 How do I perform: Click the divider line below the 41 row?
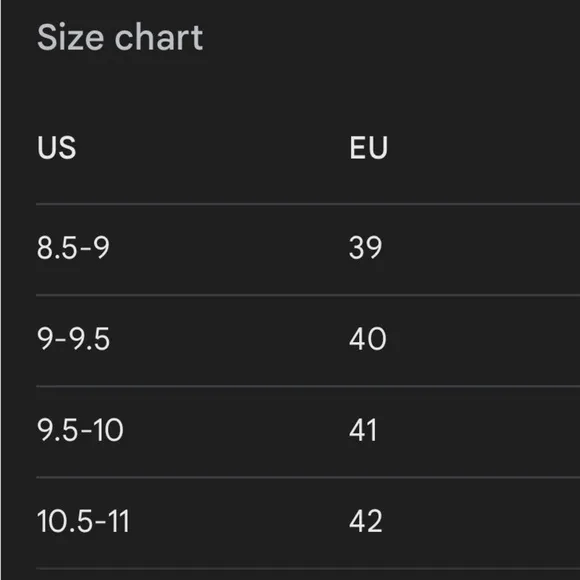pyautogui.click(x=308, y=478)
